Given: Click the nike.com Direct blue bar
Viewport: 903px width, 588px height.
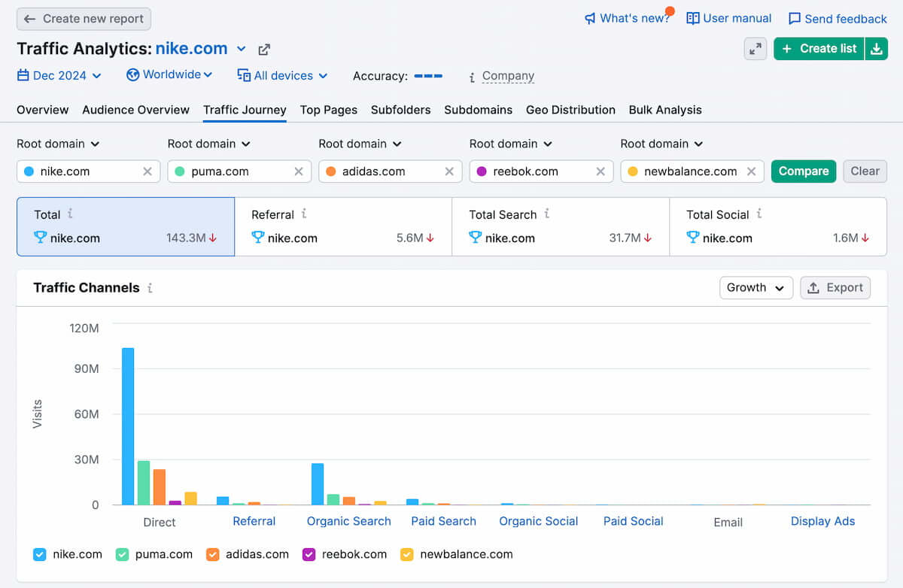Looking at the screenshot, I should [x=128, y=426].
